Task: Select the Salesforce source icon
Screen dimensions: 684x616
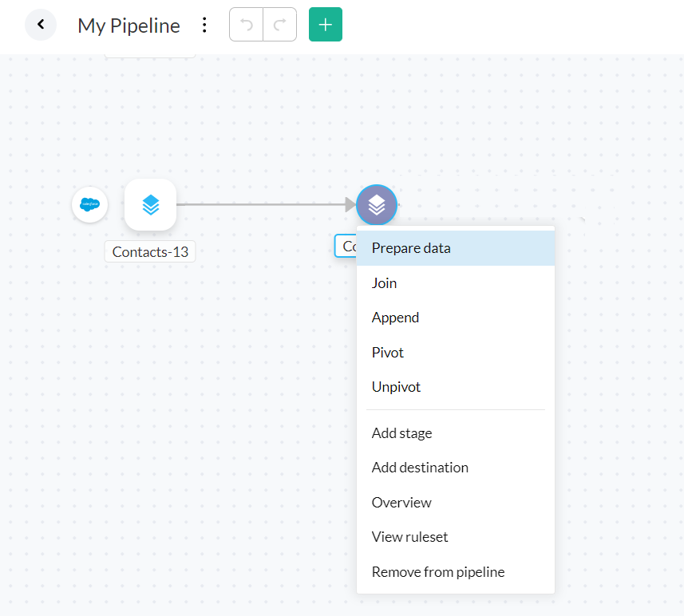Action: coord(89,205)
